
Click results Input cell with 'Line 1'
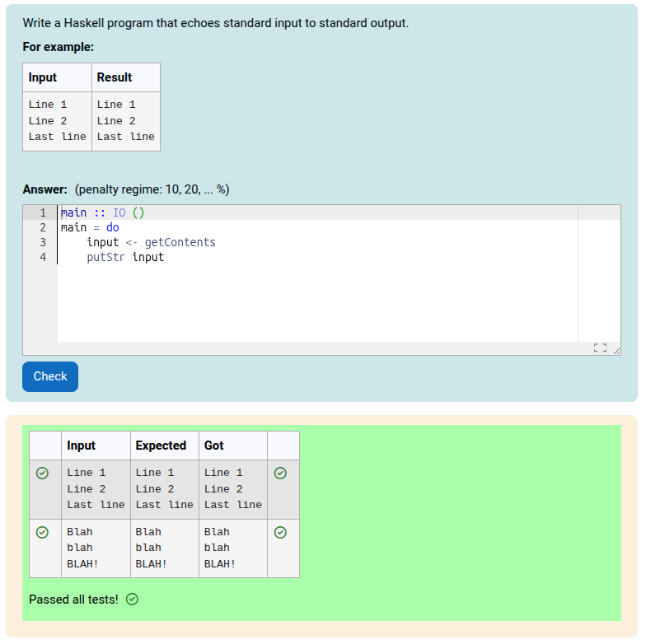(x=96, y=489)
